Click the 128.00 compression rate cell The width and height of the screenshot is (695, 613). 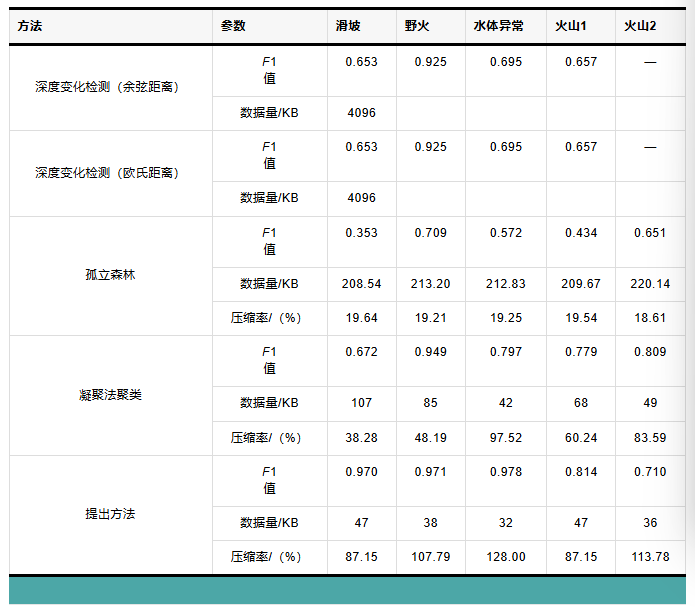[505, 557]
